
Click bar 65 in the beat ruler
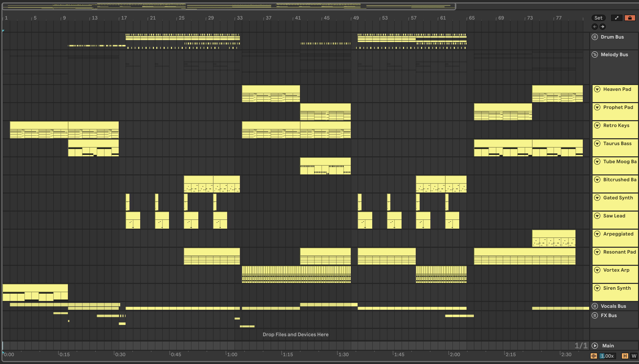472,18
